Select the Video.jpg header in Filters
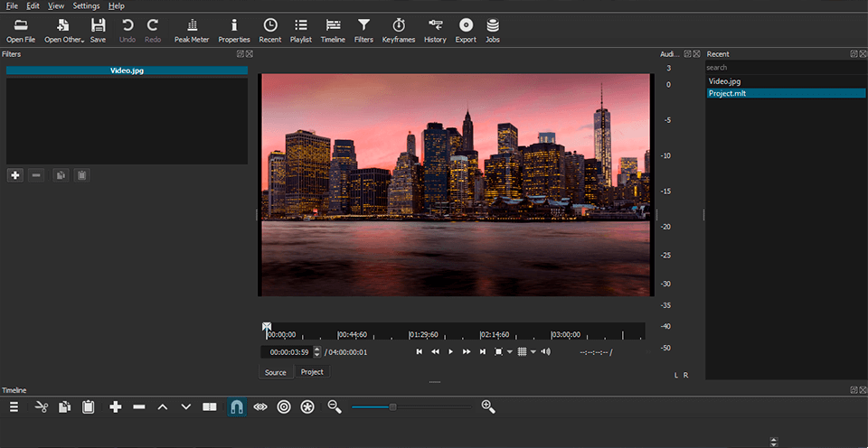 [x=127, y=70]
